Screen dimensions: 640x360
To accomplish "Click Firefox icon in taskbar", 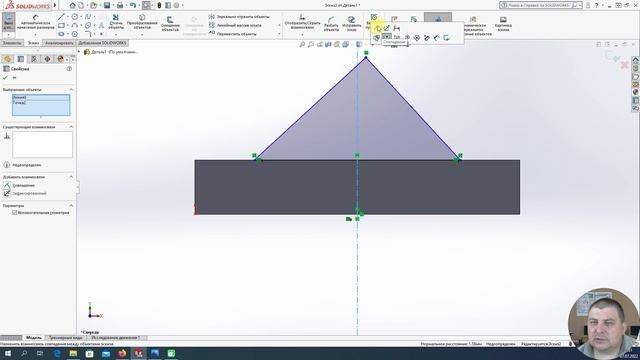I will coord(122,353).
